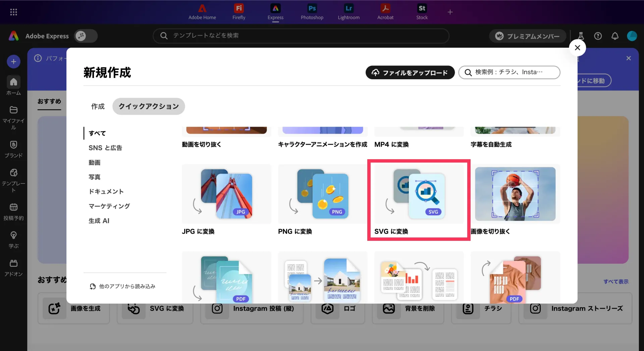Switch to the 作成 tab
Viewport: 644px width, 351px height.
[98, 106]
